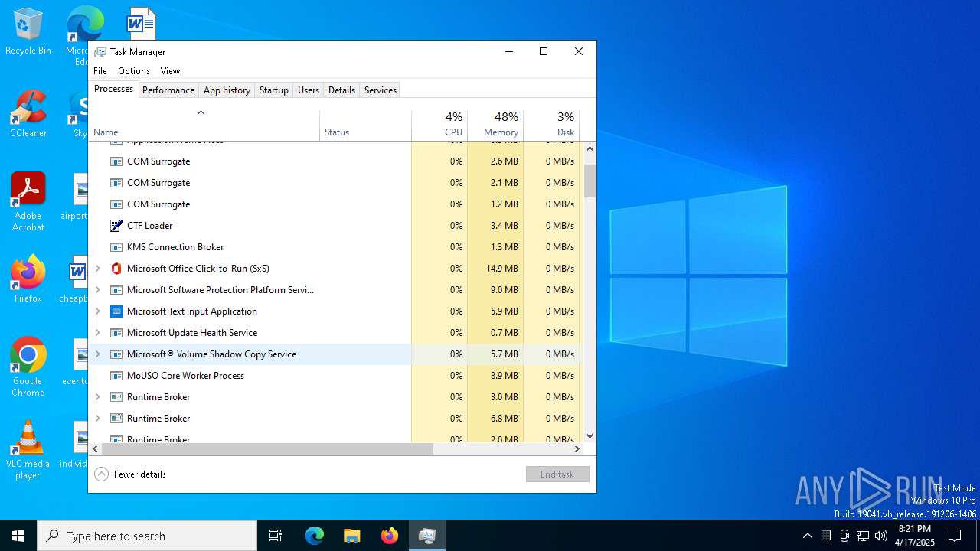Launch Microsoft Edge from the taskbar
980x551 pixels.
[315, 536]
